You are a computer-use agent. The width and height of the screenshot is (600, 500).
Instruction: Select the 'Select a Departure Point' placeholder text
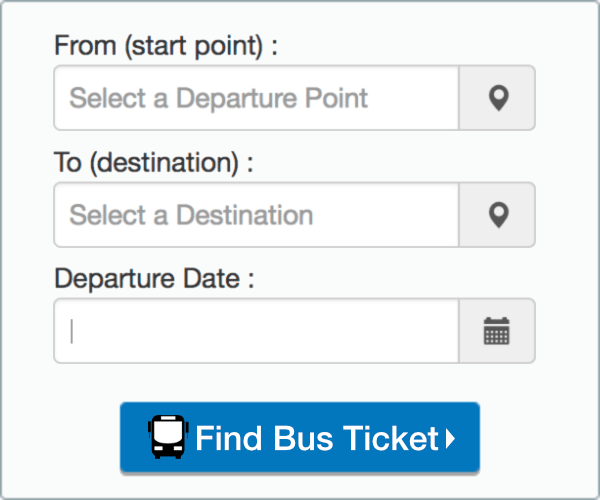coord(219,98)
